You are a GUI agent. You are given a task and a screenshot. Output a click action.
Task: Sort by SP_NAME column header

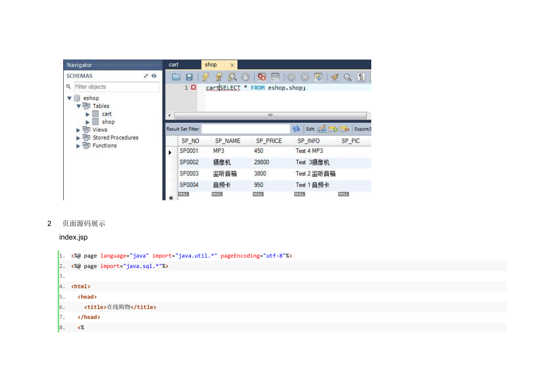228,141
